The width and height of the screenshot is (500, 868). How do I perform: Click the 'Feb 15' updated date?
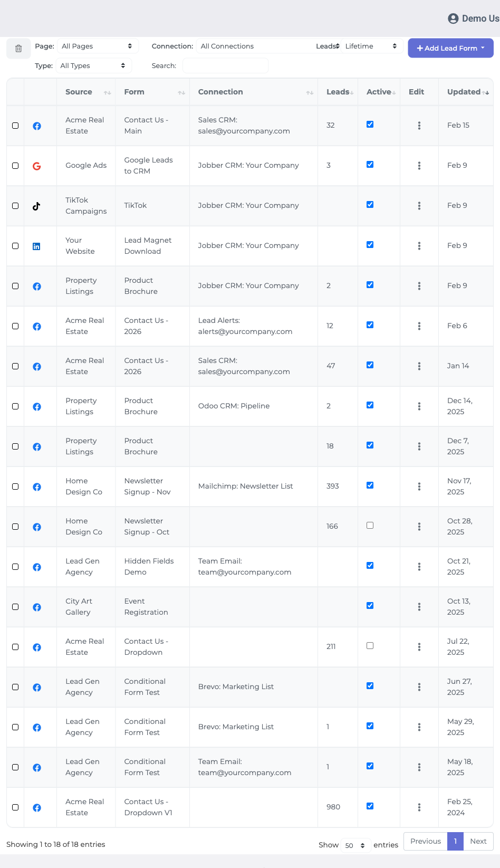(458, 125)
